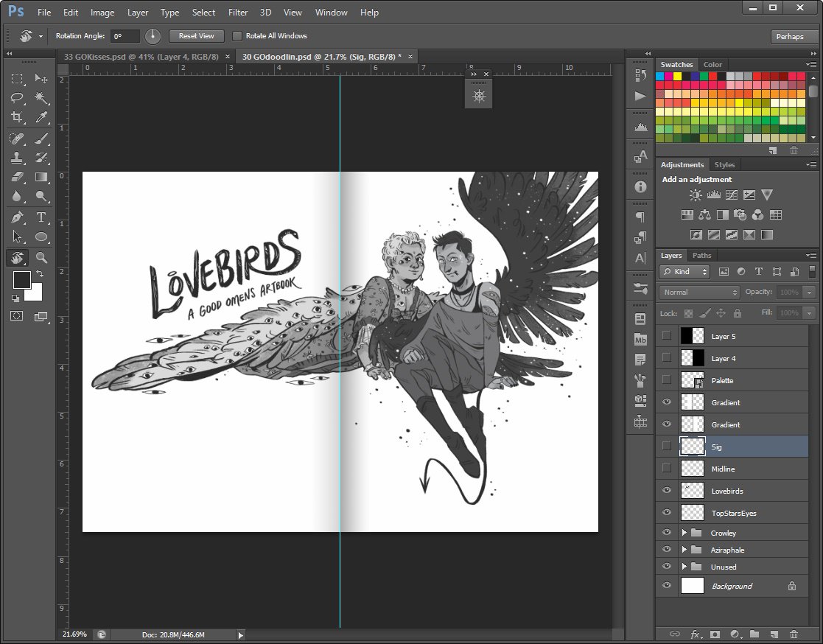Click the foreground color swatch
Screen dimensions: 823x644
tap(21, 279)
